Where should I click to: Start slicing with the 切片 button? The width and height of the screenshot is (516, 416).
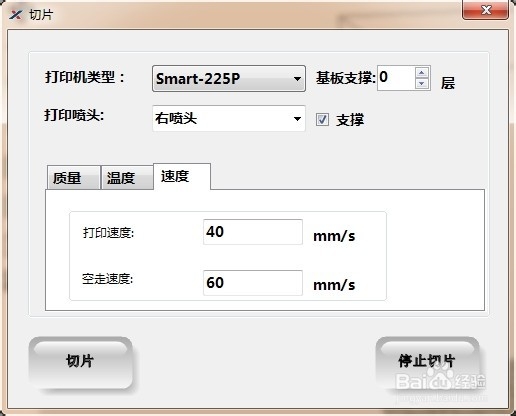tap(80, 363)
